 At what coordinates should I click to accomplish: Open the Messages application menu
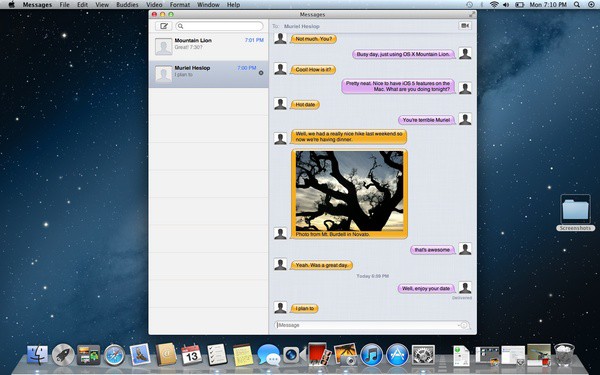(37, 5)
